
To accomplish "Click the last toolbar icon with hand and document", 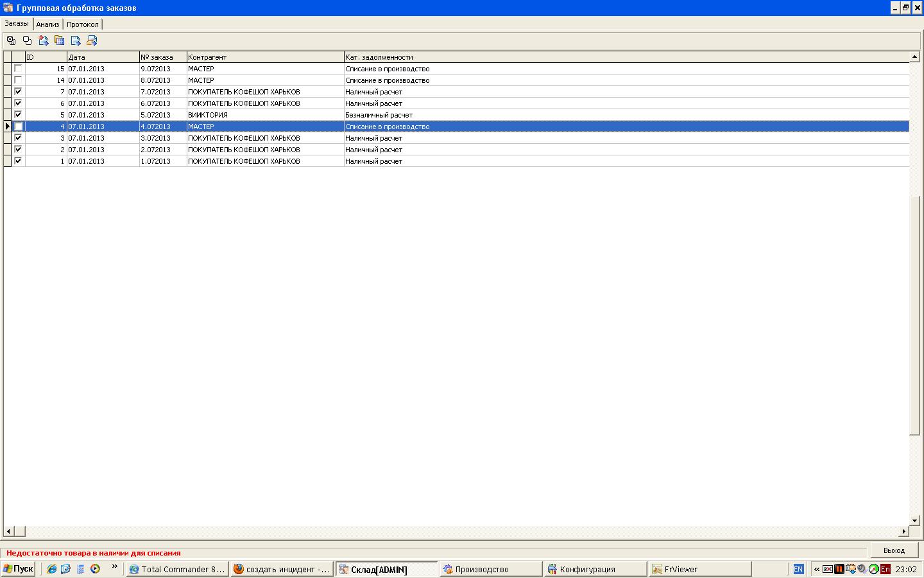I will tap(92, 40).
